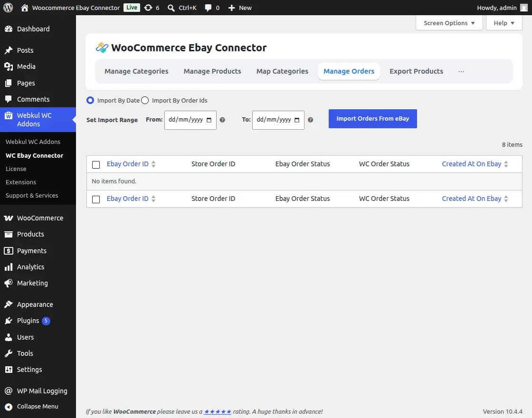Sort by footer Created At On Ebay arrows

pyautogui.click(x=506, y=199)
